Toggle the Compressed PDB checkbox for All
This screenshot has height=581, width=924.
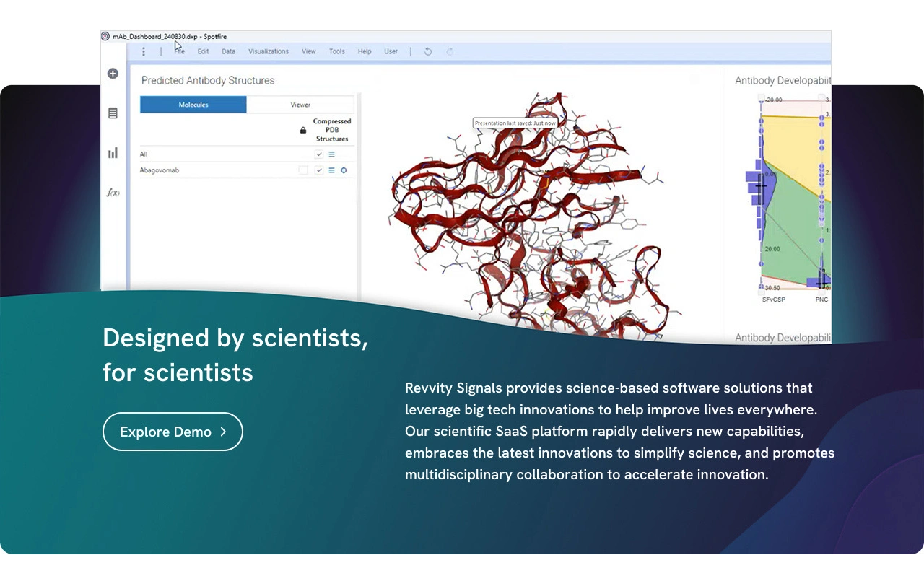[x=319, y=154]
